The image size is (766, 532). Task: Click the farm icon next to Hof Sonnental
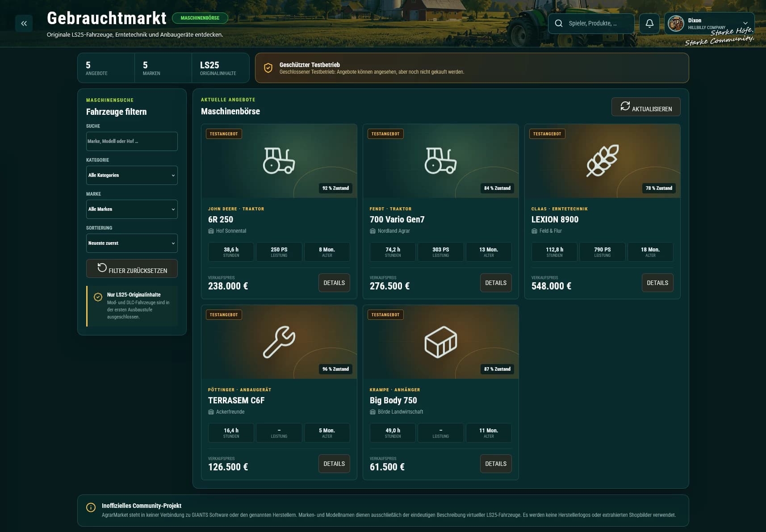coord(211,231)
